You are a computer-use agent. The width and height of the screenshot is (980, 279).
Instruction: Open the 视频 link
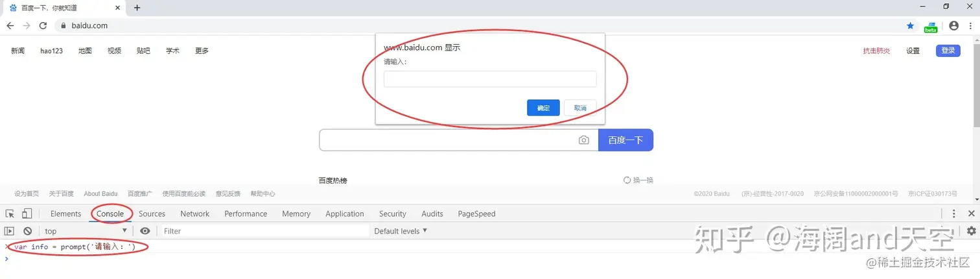point(114,51)
